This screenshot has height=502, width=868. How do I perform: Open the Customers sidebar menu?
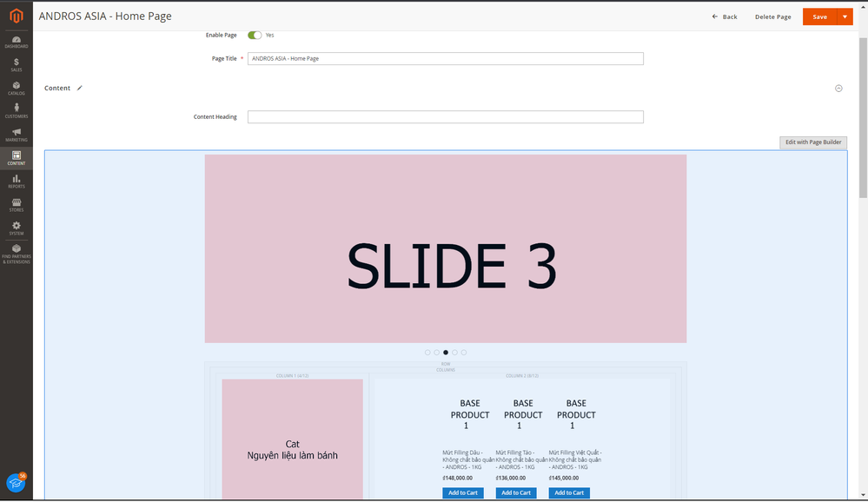[17, 111]
